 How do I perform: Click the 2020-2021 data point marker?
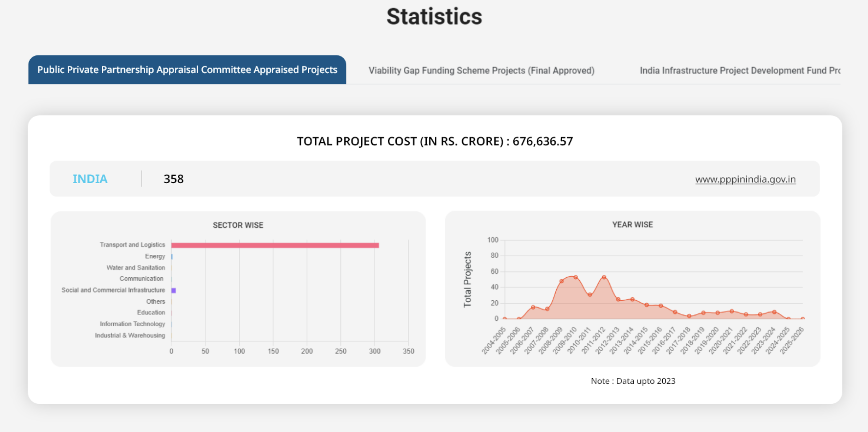pyautogui.click(x=732, y=311)
